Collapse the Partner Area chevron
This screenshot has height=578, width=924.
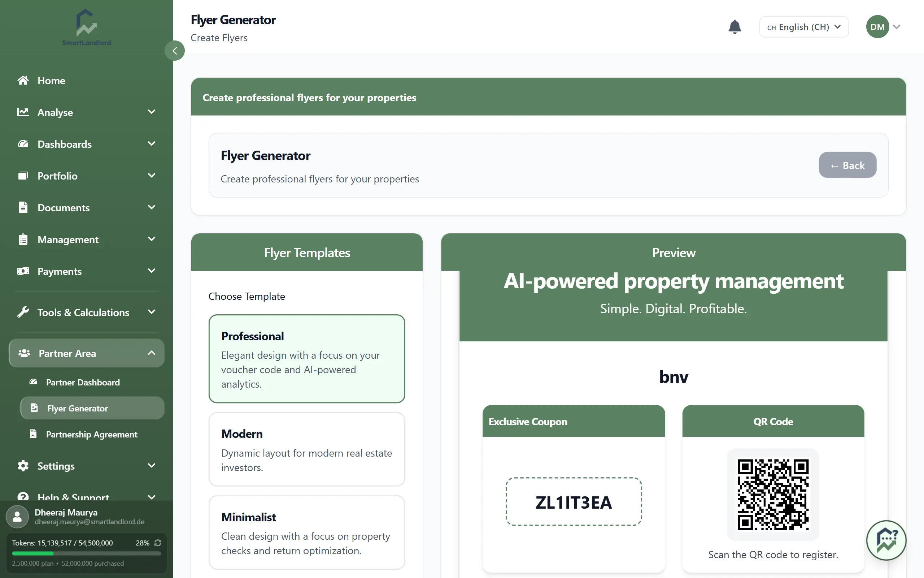tap(152, 353)
